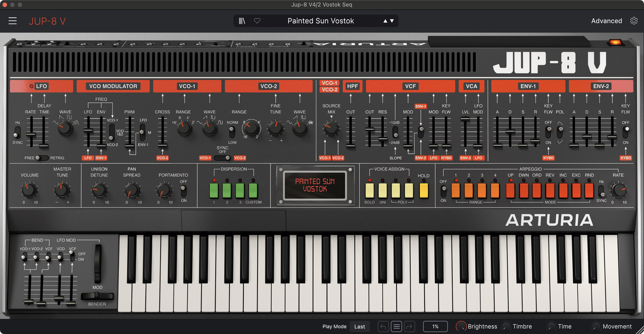Toggle the VCO-1/VCO-2 modulator destination switch

[x=111, y=132]
